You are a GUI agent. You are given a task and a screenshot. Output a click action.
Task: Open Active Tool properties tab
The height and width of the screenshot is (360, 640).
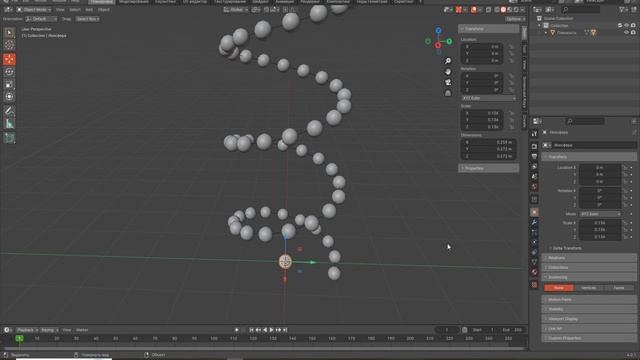coord(534,134)
